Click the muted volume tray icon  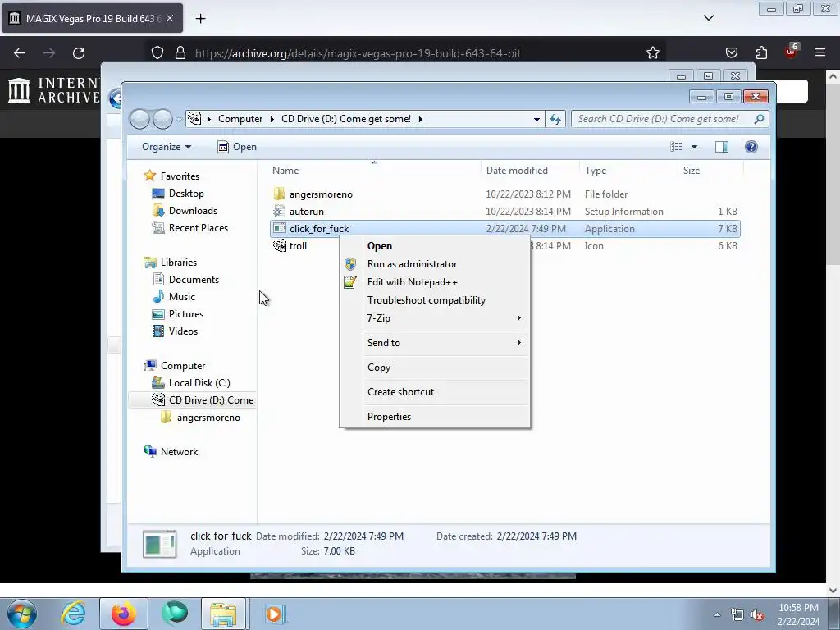click(757, 615)
